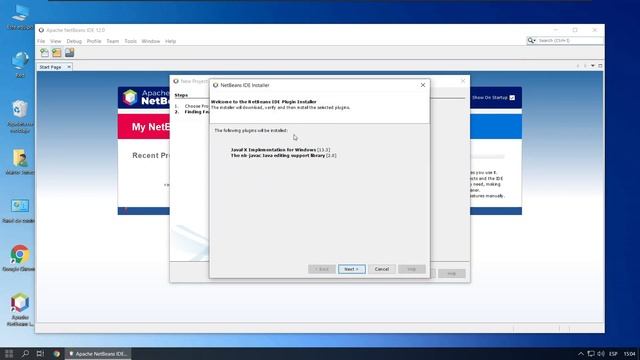Select the user folder desktop icon

(x=20, y=162)
